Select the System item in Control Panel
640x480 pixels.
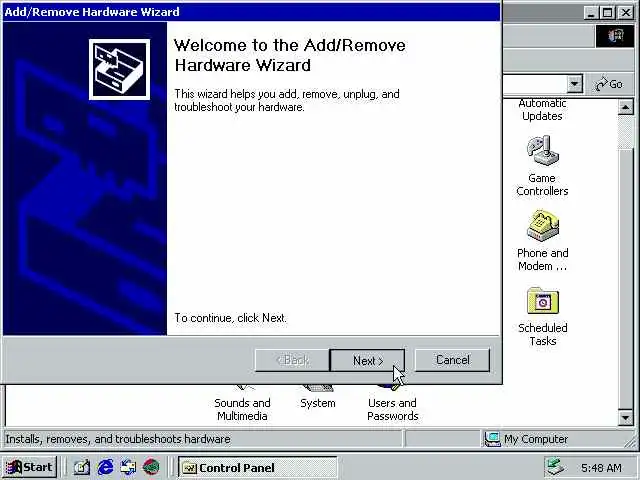tap(318, 403)
